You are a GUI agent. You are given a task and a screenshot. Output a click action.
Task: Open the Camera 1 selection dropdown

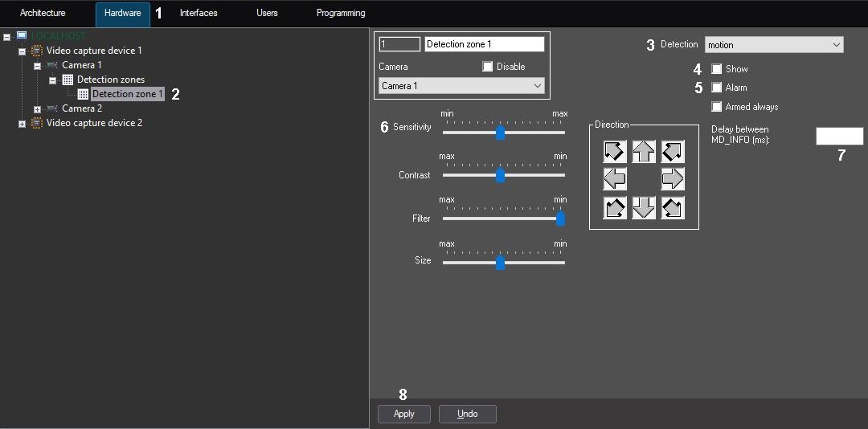[x=461, y=86]
